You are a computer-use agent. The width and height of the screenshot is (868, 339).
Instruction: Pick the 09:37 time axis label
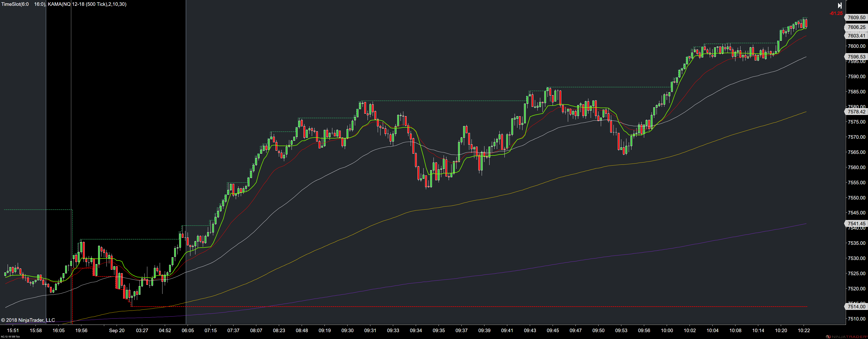coord(462,331)
